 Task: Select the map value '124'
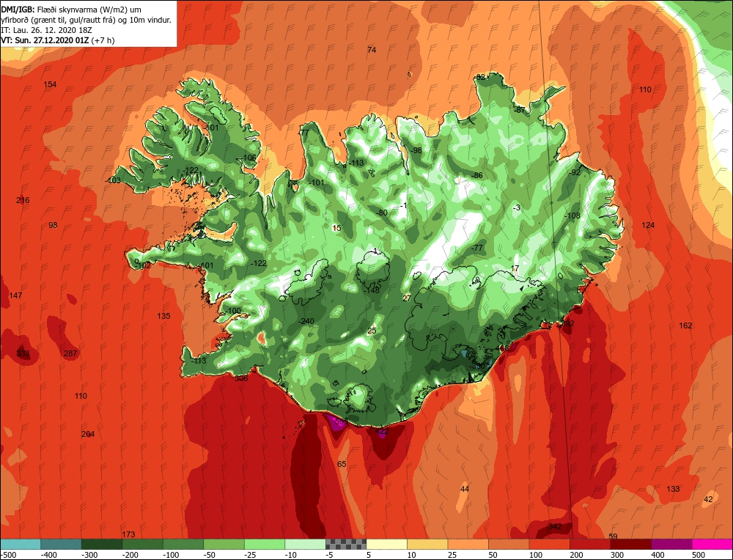click(648, 225)
